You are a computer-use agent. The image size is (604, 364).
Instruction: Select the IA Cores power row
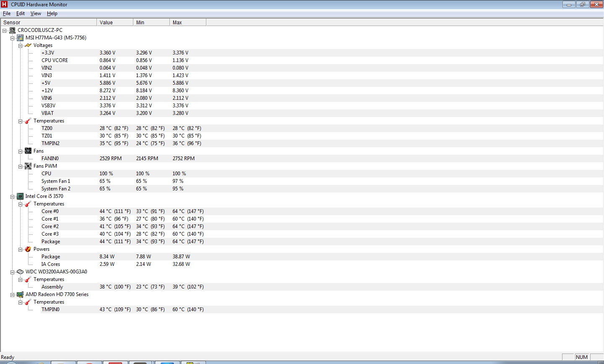click(x=322, y=264)
